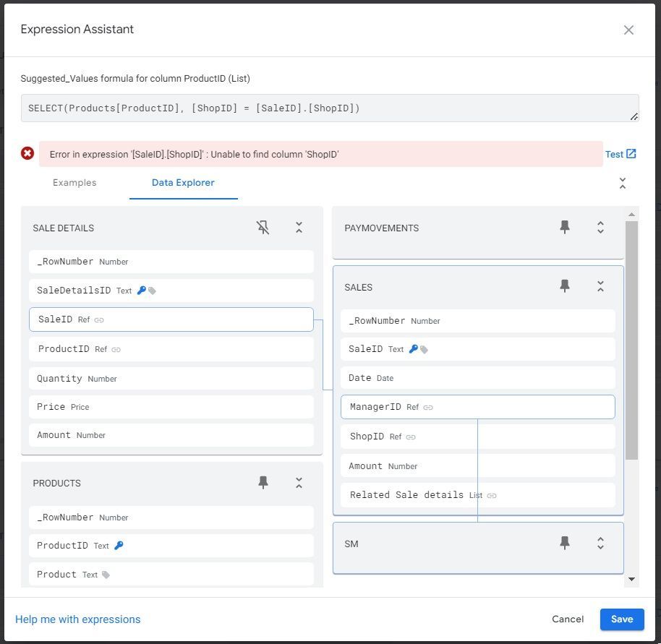Switch to the Examples tab
Viewport: 661px width, 644px height.
[x=74, y=182]
